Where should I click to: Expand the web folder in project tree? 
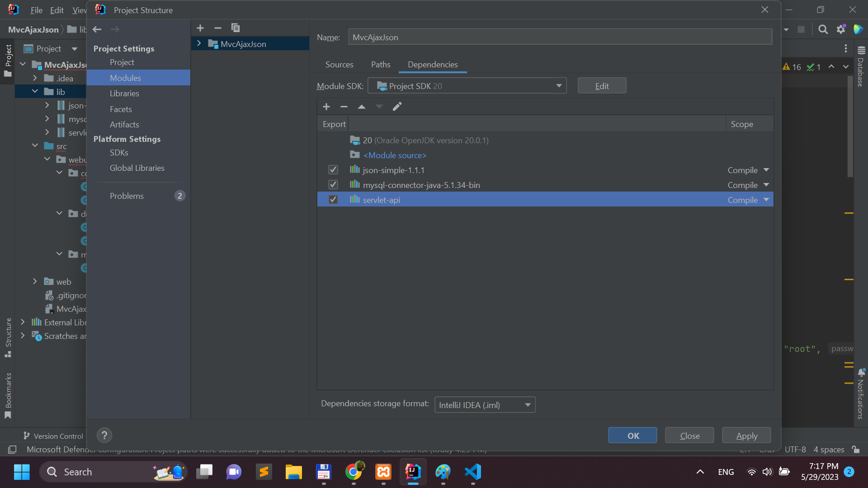35,282
